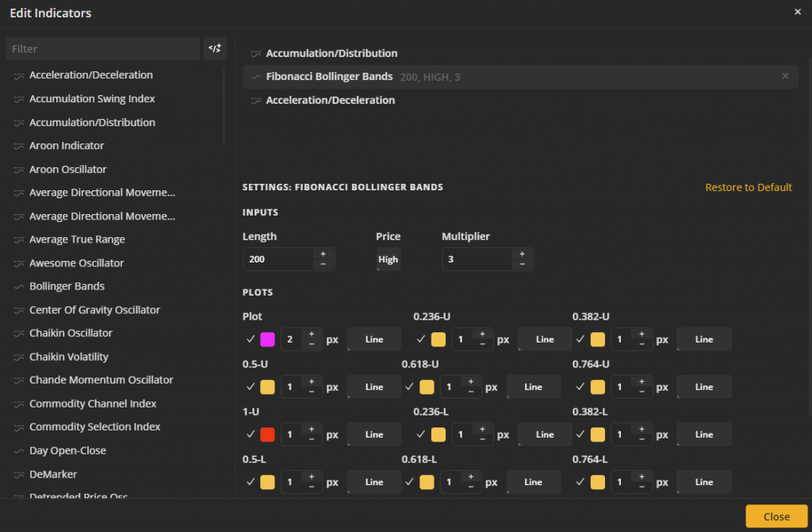Screen dimensions: 812x532
Task: Uncheck the 0.236-U plot checkbox
Action: (421, 339)
